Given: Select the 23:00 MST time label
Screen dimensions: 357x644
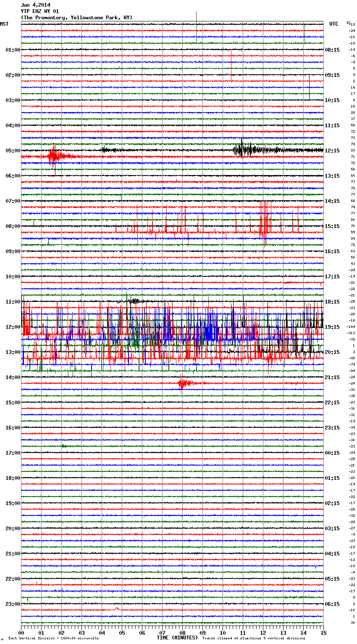Looking at the screenshot, I should point(13,604).
